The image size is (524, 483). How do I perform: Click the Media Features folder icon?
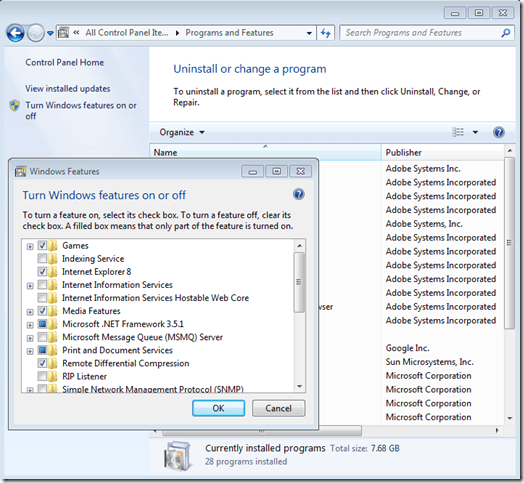53,311
